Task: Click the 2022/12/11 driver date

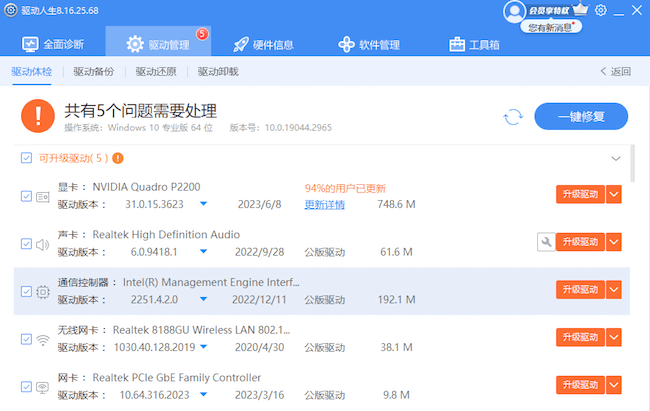Action: point(259,299)
